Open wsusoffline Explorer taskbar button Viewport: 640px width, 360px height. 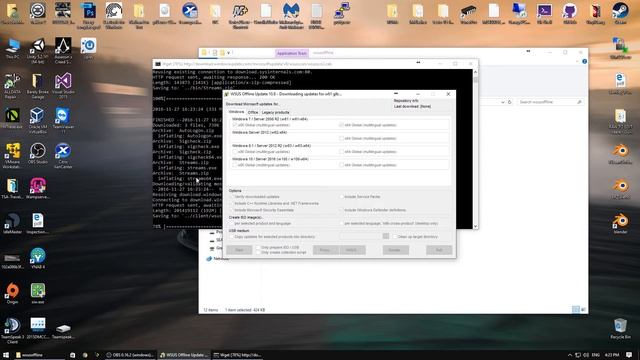coord(39,355)
